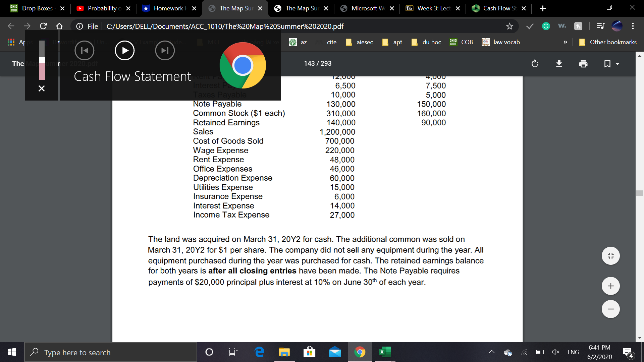Open the PDF bookmarks dropdown arrow
The height and width of the screenshot is (362, 644).
pos(617,64)
